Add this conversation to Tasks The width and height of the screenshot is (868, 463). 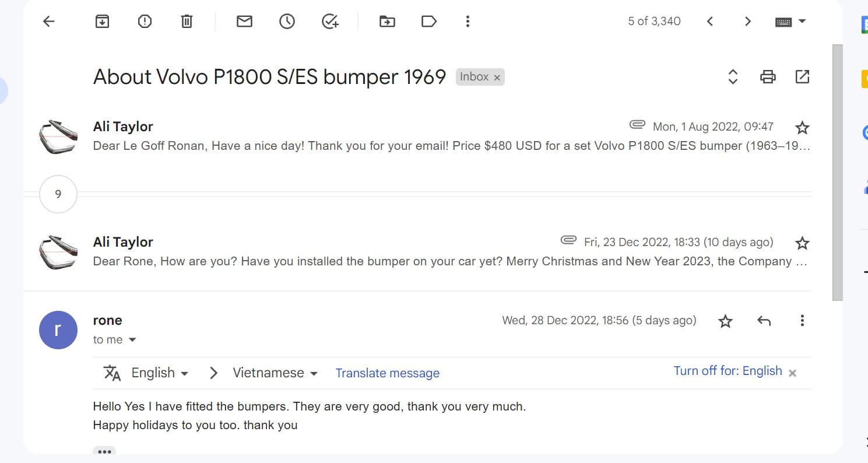pyautogui.click(x=330, y=22)
